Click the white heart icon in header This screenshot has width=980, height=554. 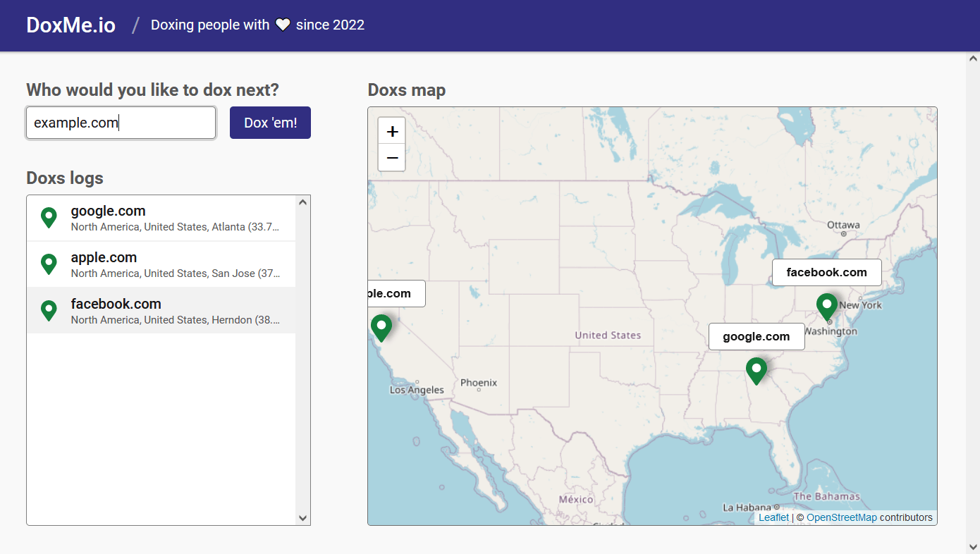pos(283,25)
